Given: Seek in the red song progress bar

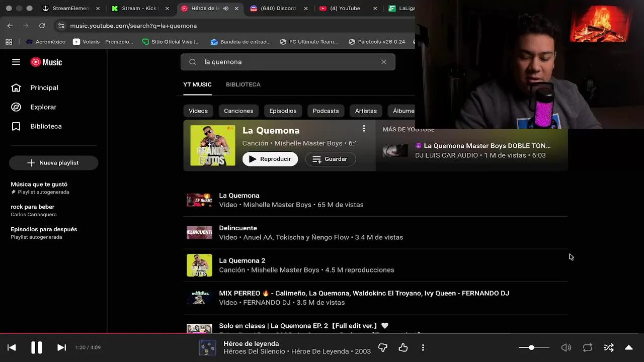Looking at the screenshot, I should tap(322, 333).
